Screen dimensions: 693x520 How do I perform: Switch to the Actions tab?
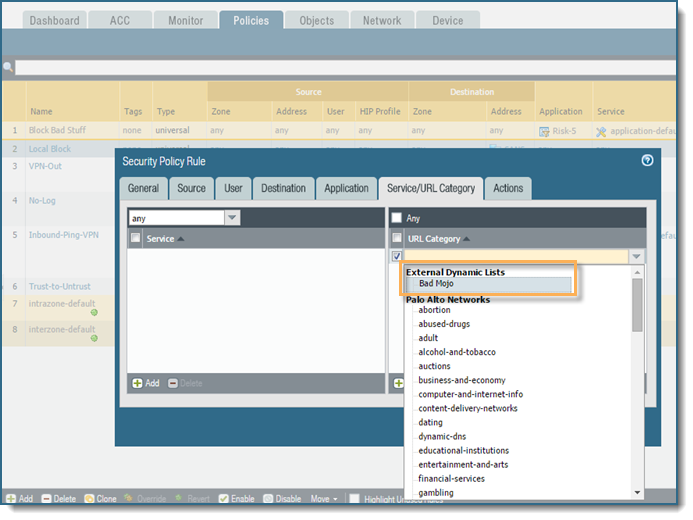[508, 189]
